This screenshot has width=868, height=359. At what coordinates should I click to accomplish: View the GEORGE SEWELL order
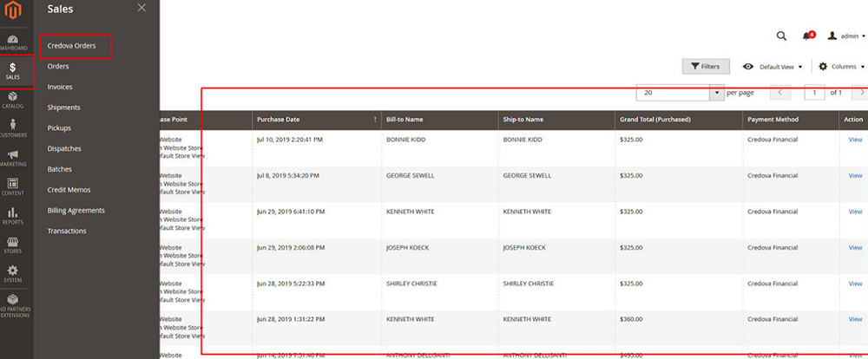[855, 176]
